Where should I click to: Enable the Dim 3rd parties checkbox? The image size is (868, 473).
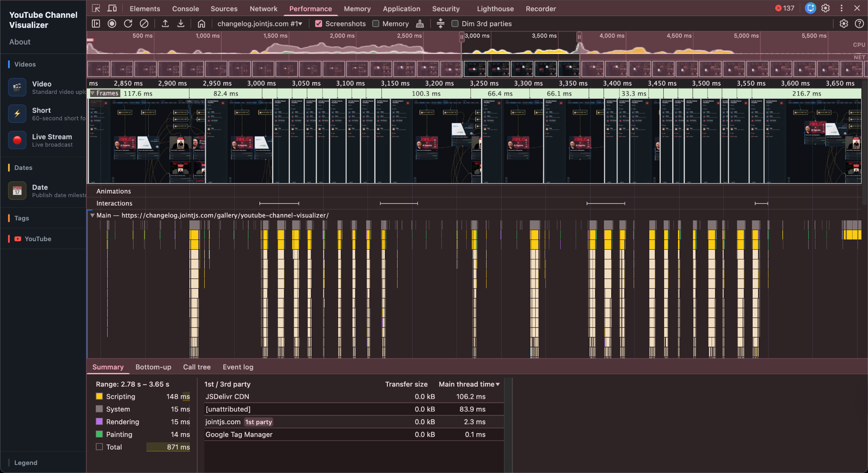[455, 24]
